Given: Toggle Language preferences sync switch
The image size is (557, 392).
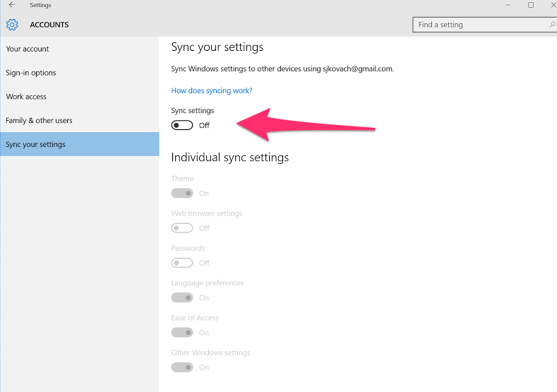Looking at the screenshot, I should pyautogui.click(x=182, y=297).
